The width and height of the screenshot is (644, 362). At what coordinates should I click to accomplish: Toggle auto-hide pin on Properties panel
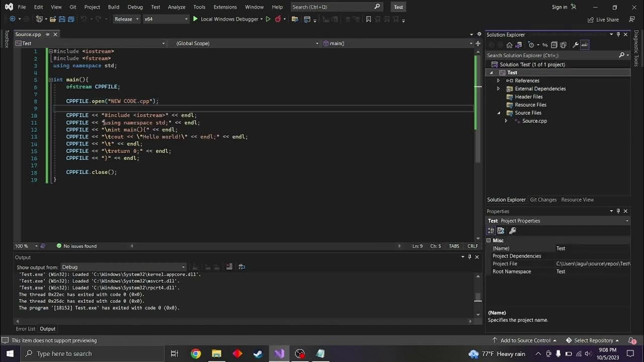pyautogui.click(x=618, y=211)
